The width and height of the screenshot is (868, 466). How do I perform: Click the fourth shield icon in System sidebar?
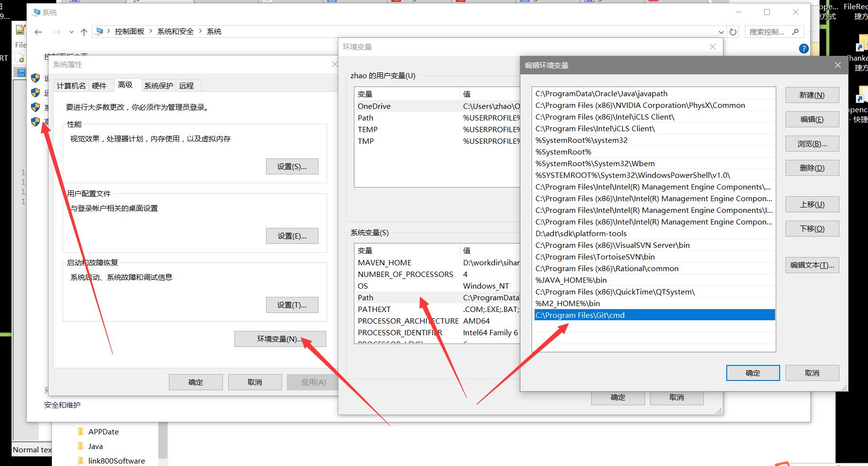[x=35, y=121]
